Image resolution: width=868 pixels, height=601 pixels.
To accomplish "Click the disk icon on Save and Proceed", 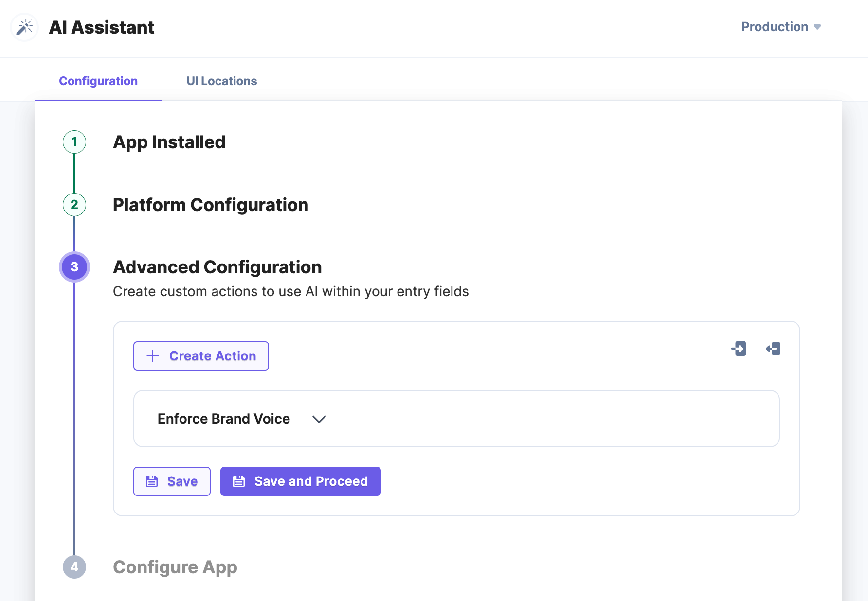I will click(x=239, y=481).
